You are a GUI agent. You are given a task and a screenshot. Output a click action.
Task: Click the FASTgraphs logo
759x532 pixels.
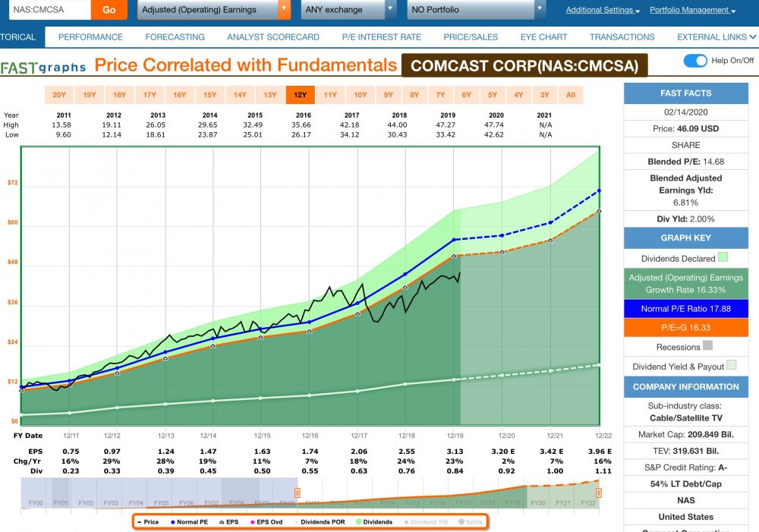tap(43, 68)
